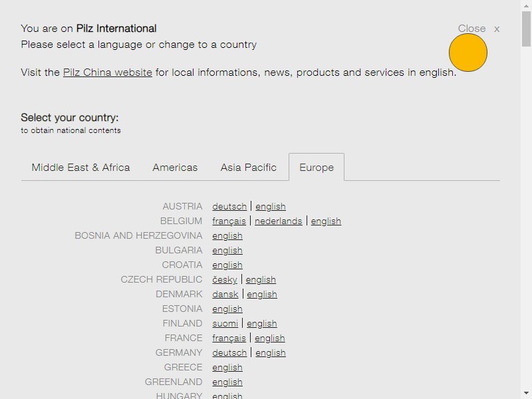Grab the vertical scrollbar thumb
The height and width of the screenshot is (399, 532).
coord(526,29)
